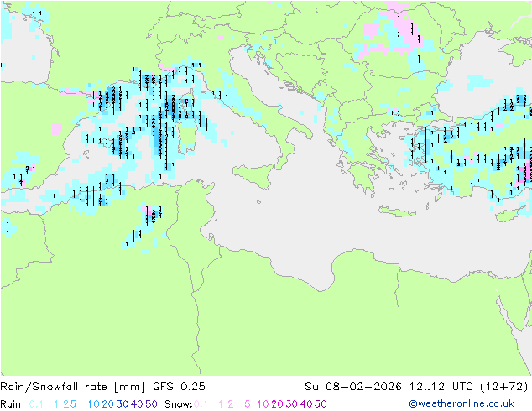
Task: Click the rain legend value 10
Action: (x=94, y=404)
